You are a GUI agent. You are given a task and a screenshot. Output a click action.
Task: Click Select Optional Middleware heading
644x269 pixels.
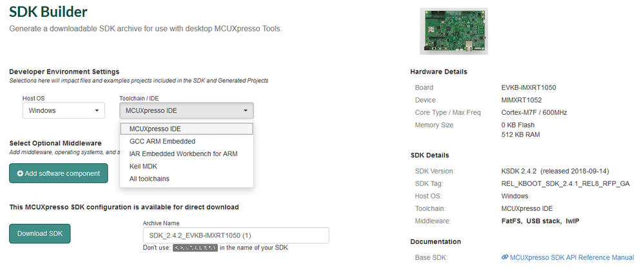pos(55,143)
